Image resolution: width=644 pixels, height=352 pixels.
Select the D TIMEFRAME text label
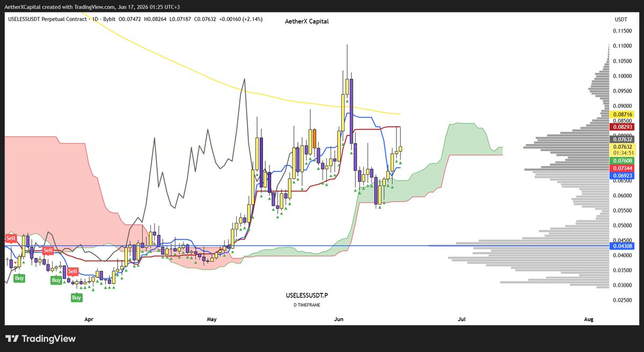307,305
